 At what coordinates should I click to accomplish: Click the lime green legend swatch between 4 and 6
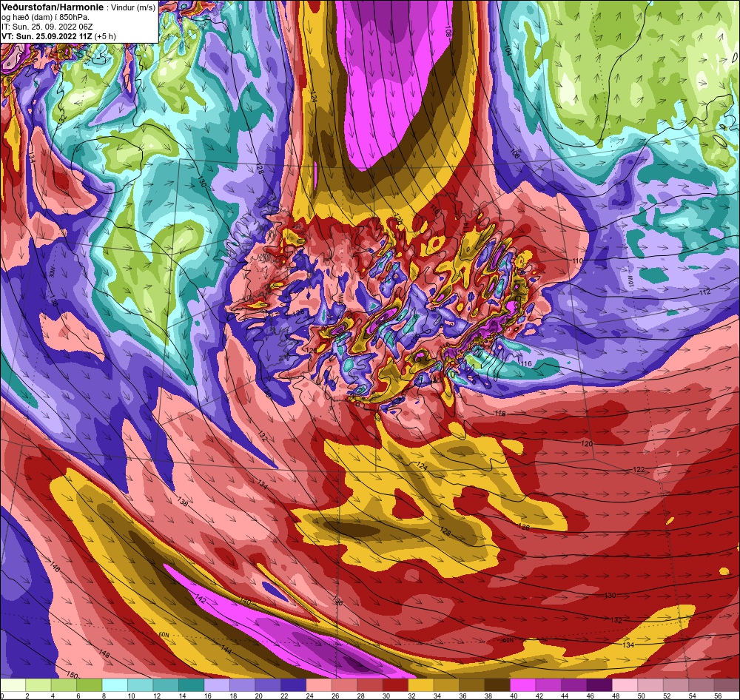point(64,685)
